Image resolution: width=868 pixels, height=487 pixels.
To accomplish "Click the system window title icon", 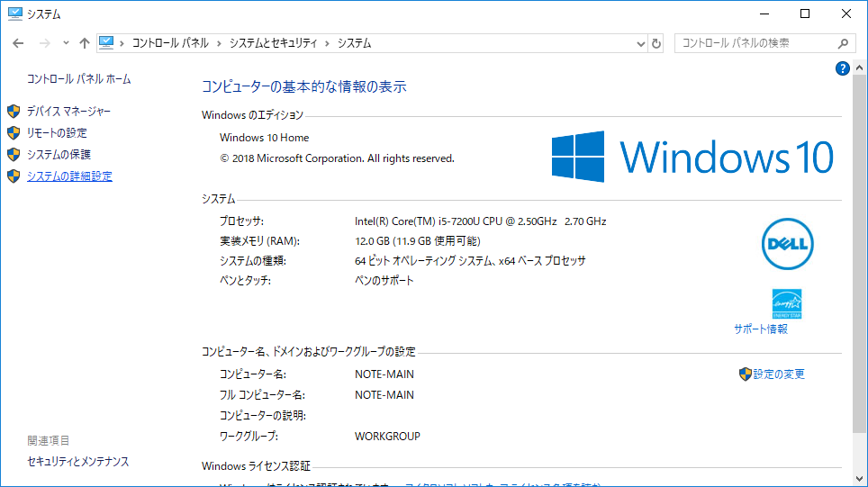I will pyautogui.click(x=15, y=14).
